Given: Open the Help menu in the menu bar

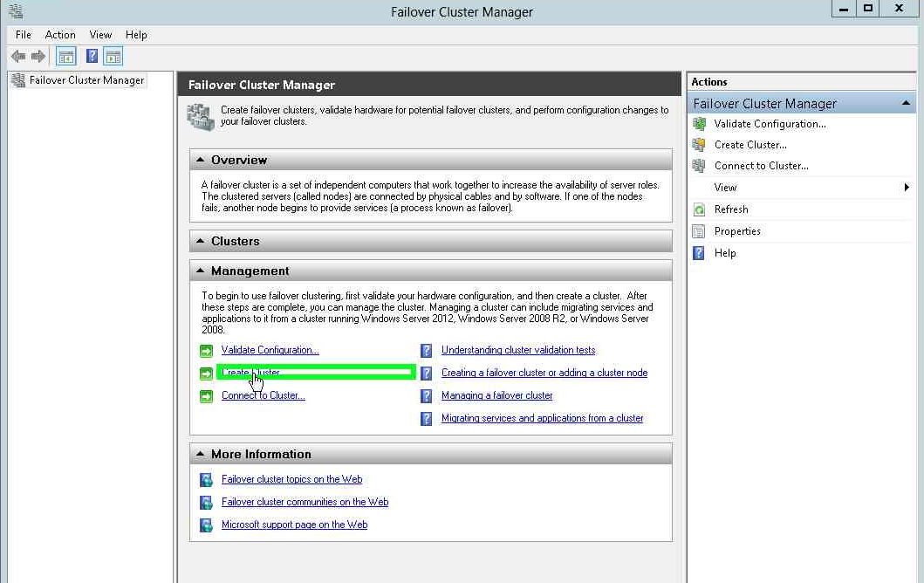Looking at the screenshot, I should [x=136, y=35].
